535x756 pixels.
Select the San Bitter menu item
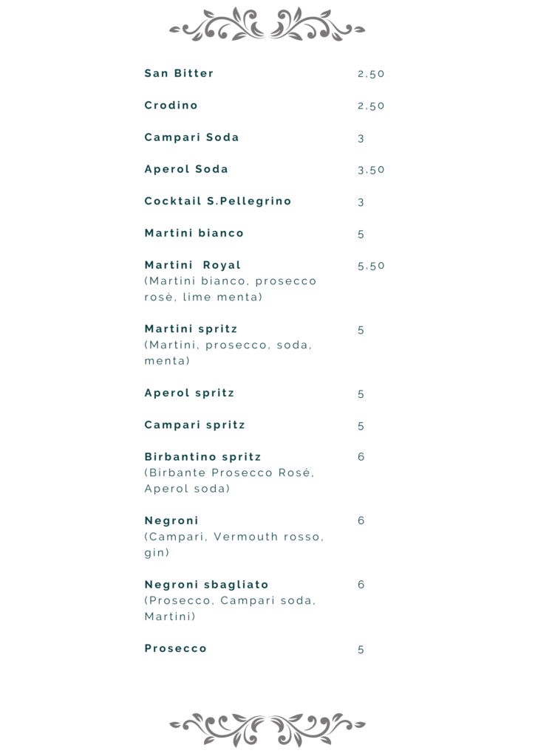[x=179, y=73]
